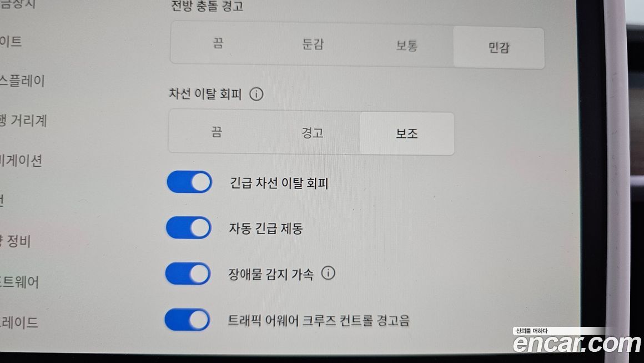Screen dimensions: 644x363
Task: Open the 주행 거리계 sidebar item
Action: [x=23, y=121]
